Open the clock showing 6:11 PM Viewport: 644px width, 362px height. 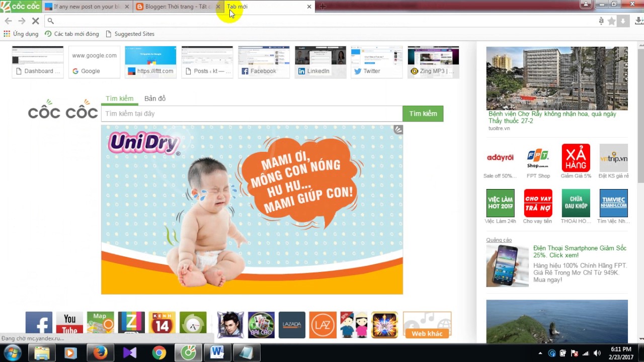click(621, 353)
